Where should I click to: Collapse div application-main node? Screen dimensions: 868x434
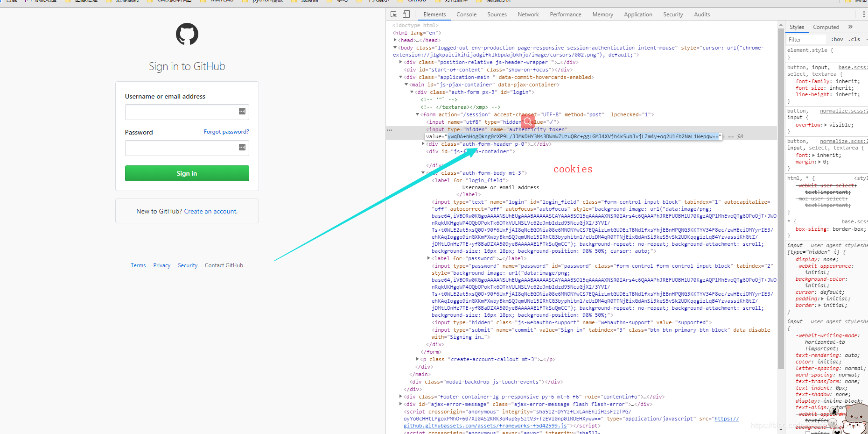pos(401,77)
